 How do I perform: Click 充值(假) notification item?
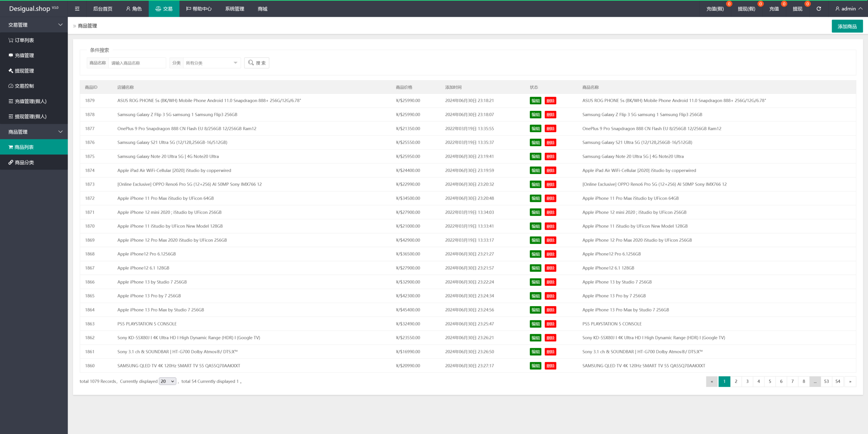[x=715, y=9]
